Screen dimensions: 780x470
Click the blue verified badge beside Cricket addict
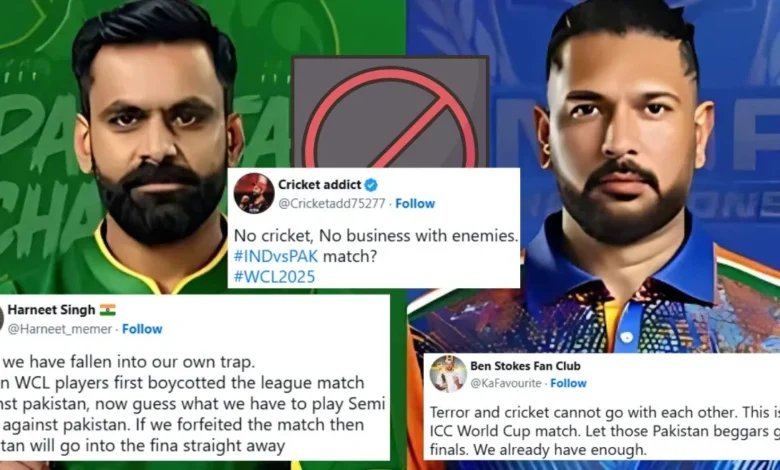(371, 185)
